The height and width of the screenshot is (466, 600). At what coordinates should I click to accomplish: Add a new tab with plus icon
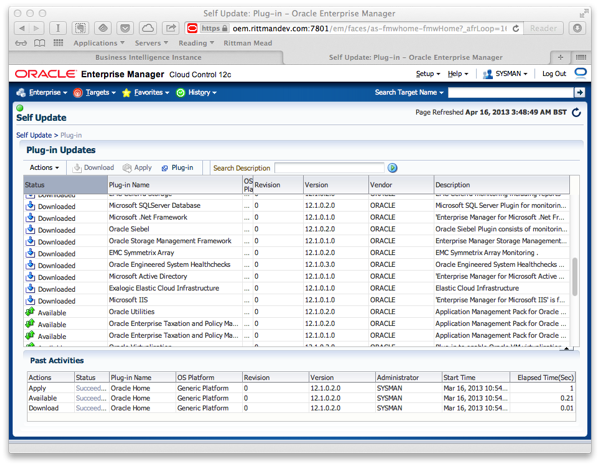pos(561,57)
